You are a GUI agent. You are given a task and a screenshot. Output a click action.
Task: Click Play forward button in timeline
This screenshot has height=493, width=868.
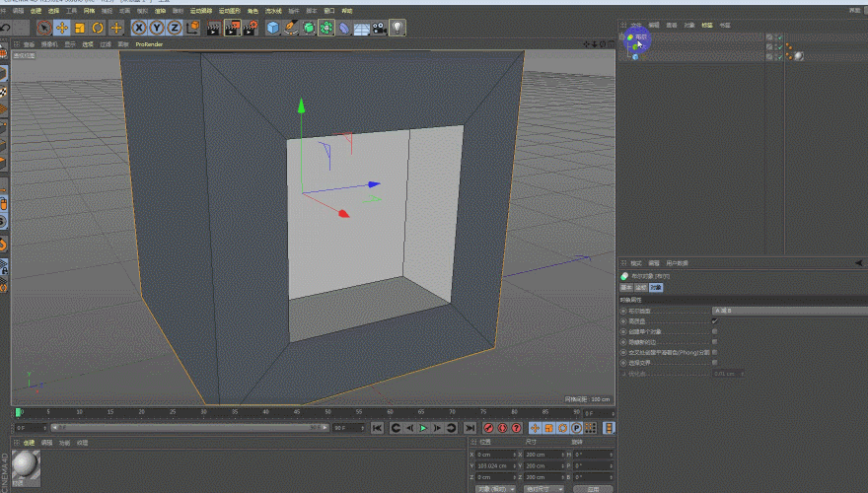click(x=423, y=428)
